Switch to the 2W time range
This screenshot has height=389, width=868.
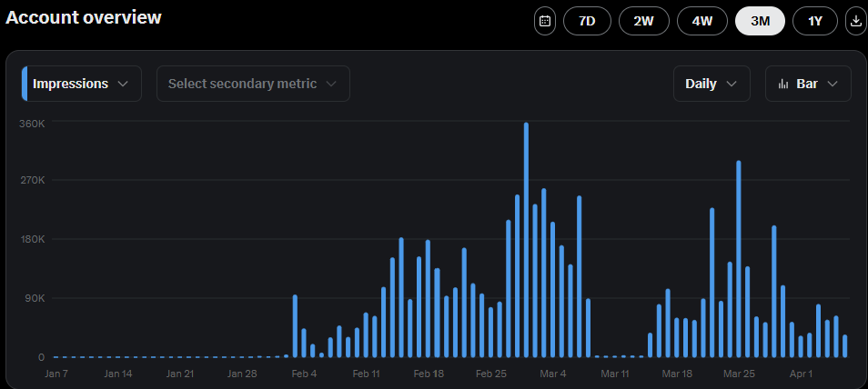point(644,22)
